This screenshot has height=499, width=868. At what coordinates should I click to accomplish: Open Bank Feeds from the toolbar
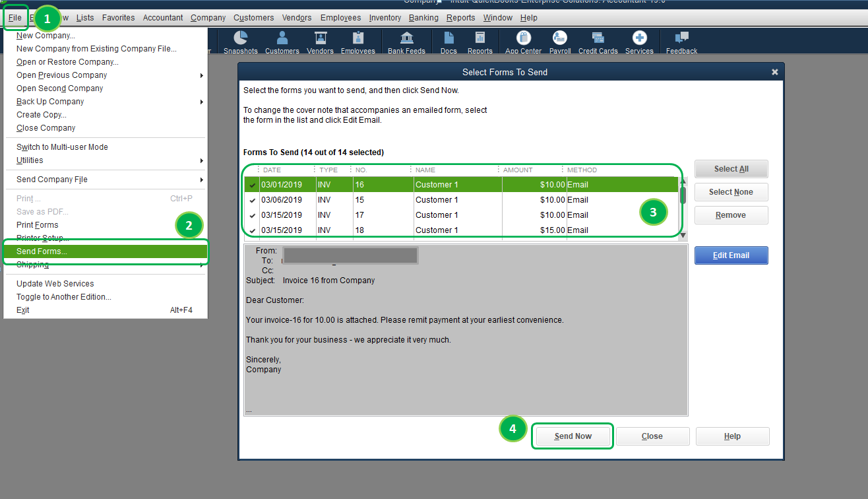click(x=406, y=41)
